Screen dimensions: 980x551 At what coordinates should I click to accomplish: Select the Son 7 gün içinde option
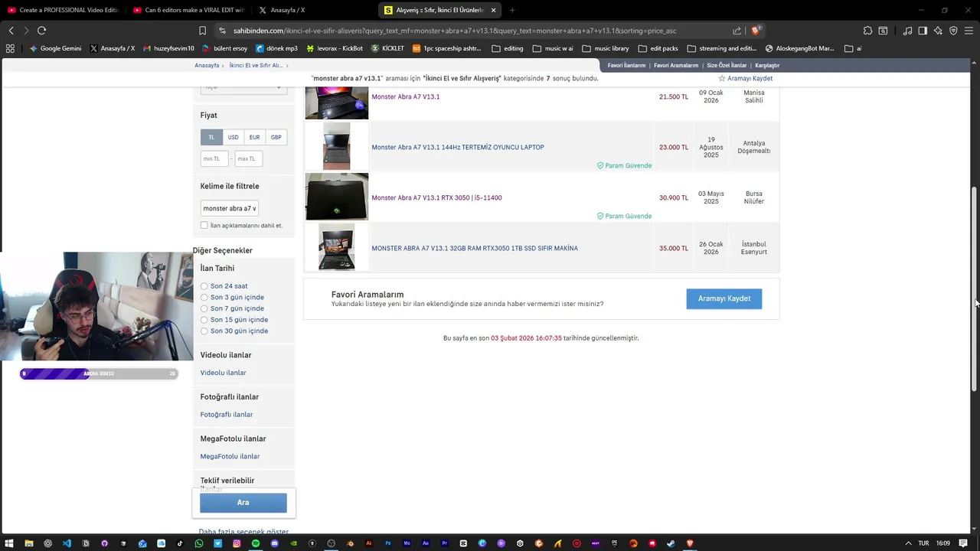[x=204, y=308]
